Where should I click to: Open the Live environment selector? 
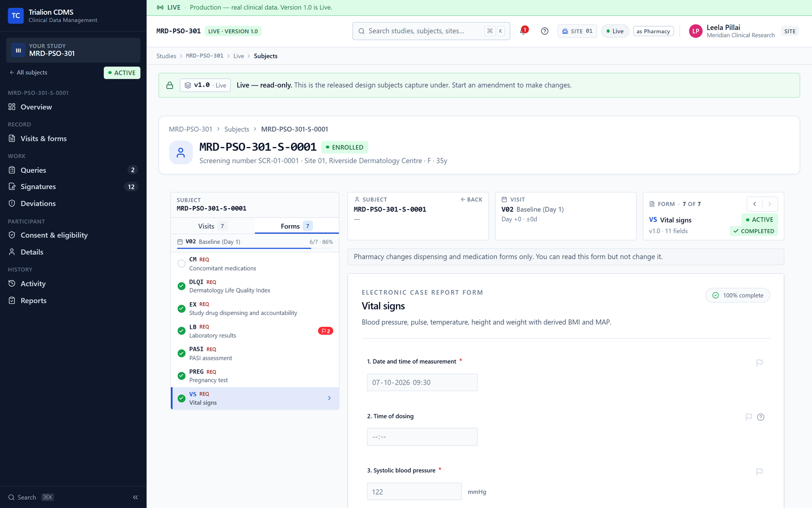(x=615, y=31)
